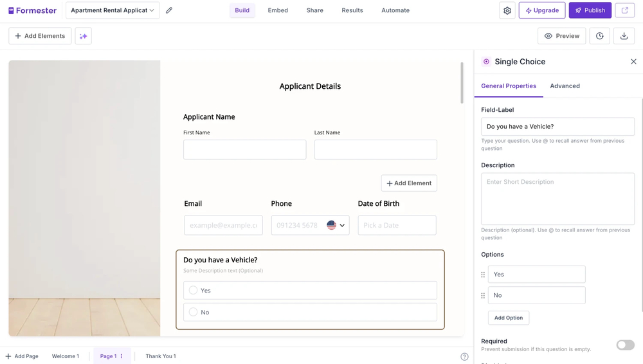Image resolution: width=643 pixels, height=364 pixels.
Task: Open Page 1 three-dot options menu
Action: click(122, 356)
